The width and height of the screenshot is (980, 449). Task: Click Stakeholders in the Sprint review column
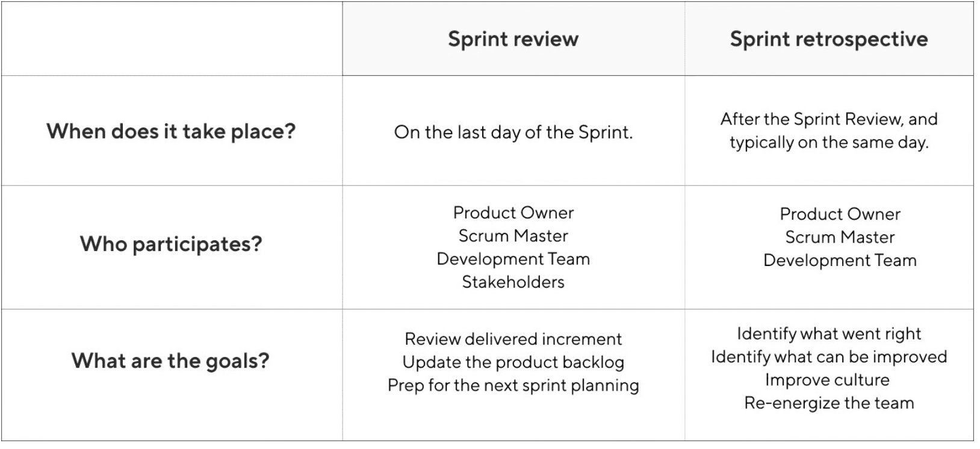(513, 282)
